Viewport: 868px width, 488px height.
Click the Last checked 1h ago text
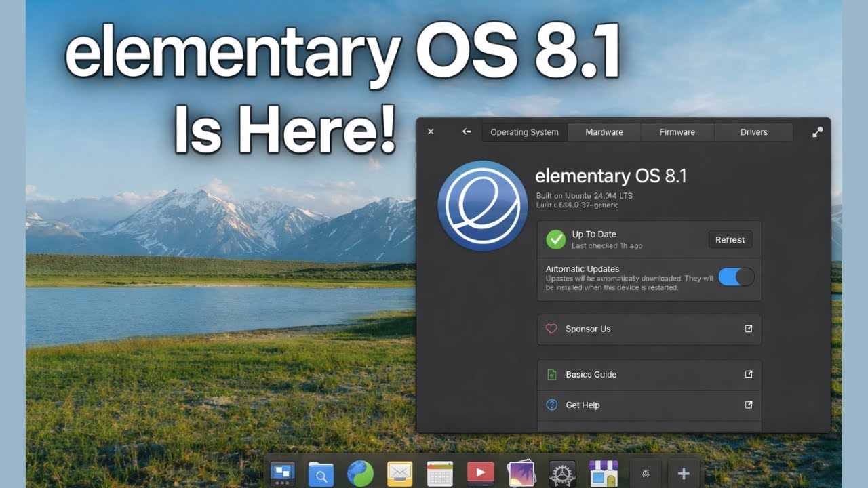[x=607, y=245]
